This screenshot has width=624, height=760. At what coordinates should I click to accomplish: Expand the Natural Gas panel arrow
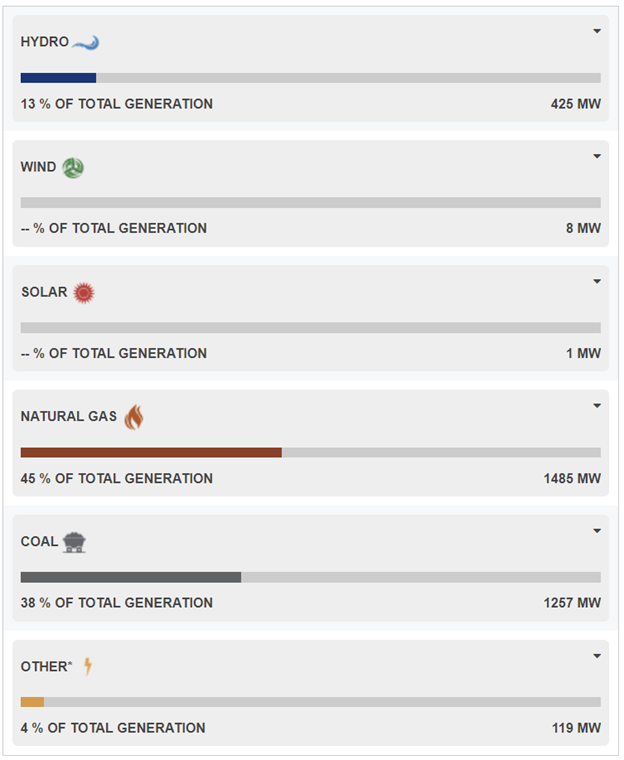coord(597,406)
